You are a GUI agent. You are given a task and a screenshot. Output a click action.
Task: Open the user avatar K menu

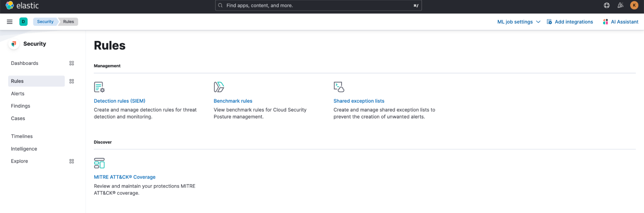tap(634, 5)
